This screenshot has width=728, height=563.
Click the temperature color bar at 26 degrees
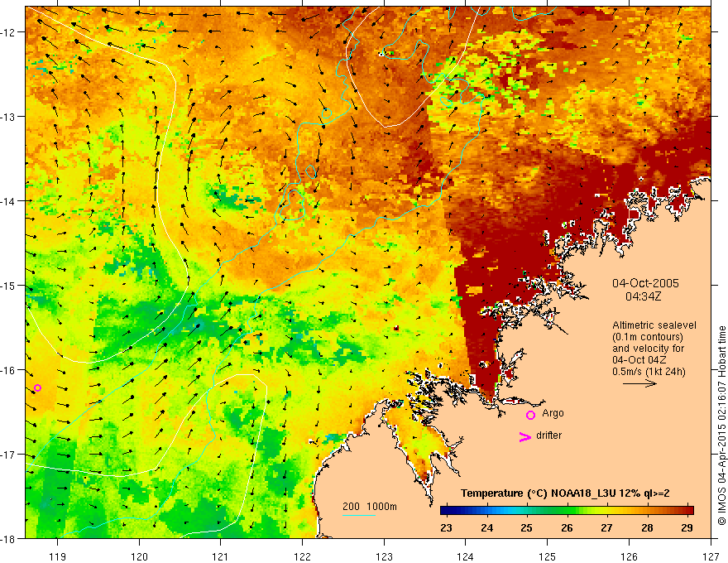567,511
